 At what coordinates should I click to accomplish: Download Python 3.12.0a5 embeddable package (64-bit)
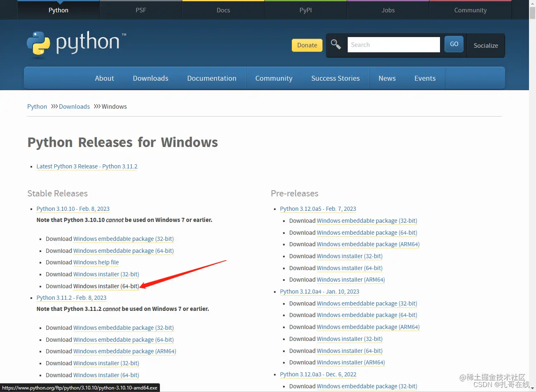[367, 233]
